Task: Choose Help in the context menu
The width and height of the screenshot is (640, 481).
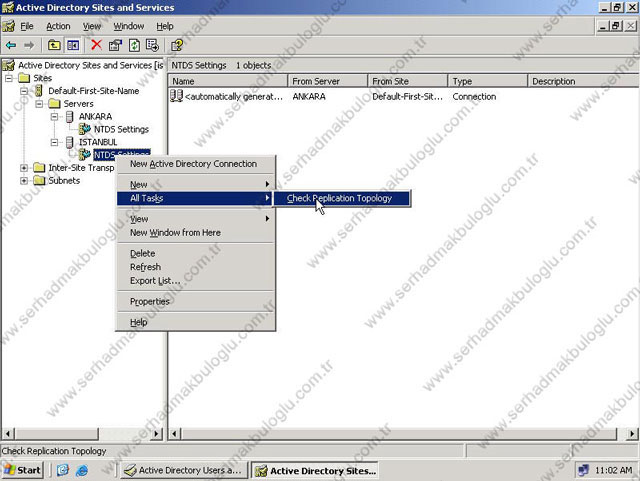Action: (x=196, y=323)
